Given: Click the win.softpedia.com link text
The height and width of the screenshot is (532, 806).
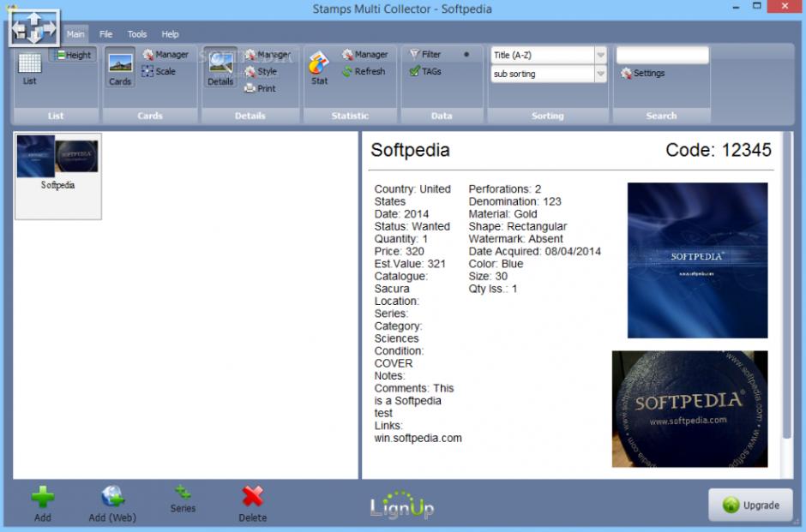Looking at the screenshot, I should coord(418,438).
